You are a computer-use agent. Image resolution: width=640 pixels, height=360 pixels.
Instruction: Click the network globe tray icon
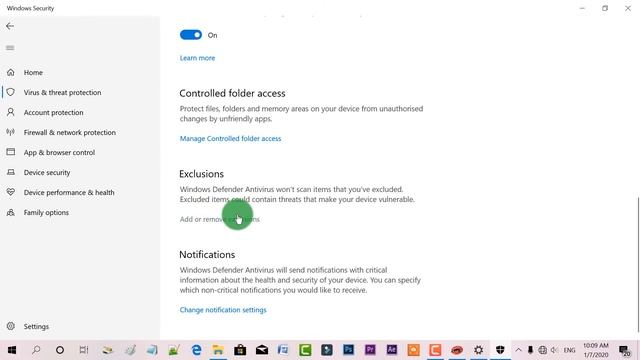tap(542, 350)
